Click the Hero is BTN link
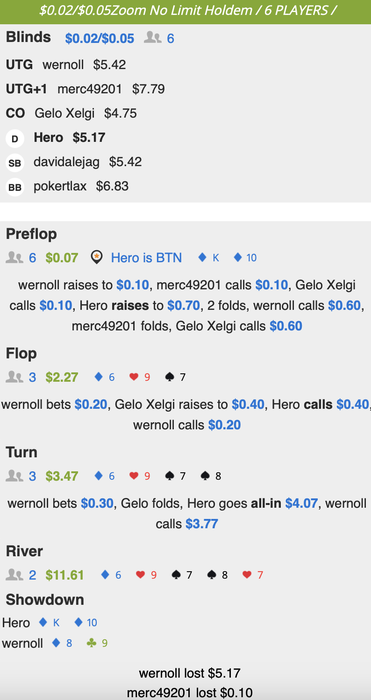Screen dimensions: 371x700 coord(146,258)
